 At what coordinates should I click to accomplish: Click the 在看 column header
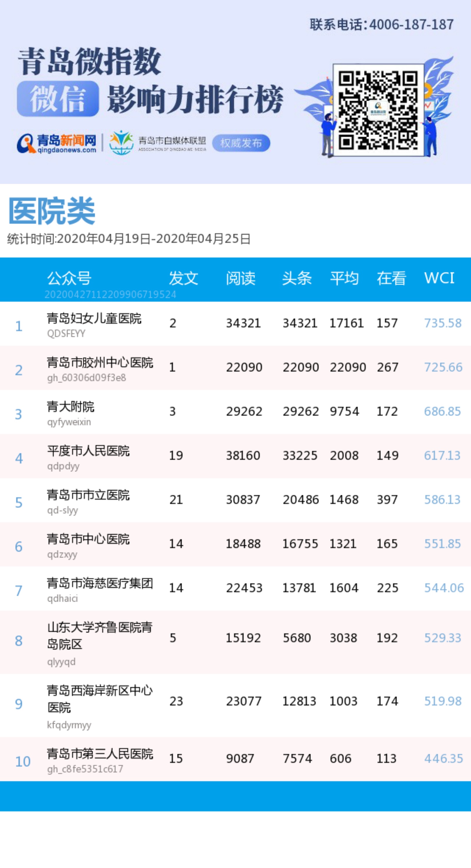(x=391, y=278)
